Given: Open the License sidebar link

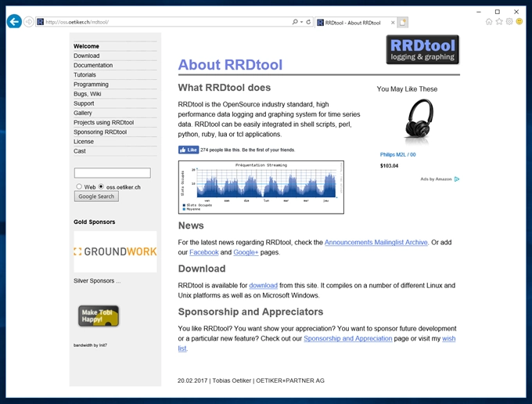Looking at the screenshot, I should (x=84, y=141).
